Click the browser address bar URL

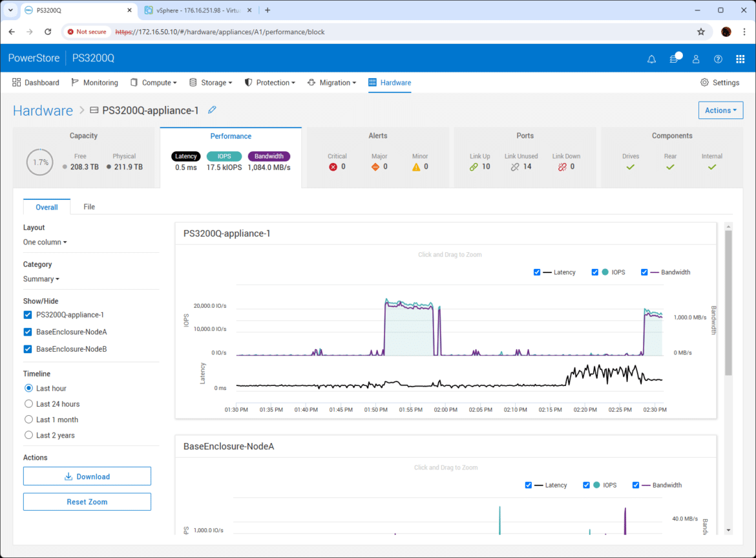[220, 32]
